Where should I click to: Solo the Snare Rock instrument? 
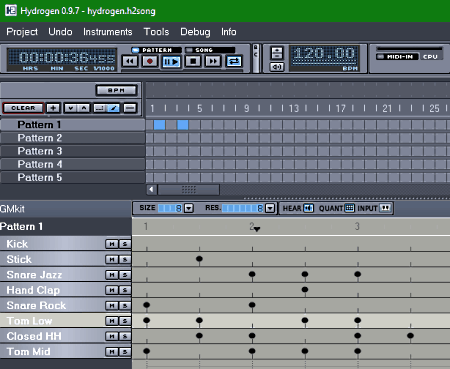pos(125,305)
